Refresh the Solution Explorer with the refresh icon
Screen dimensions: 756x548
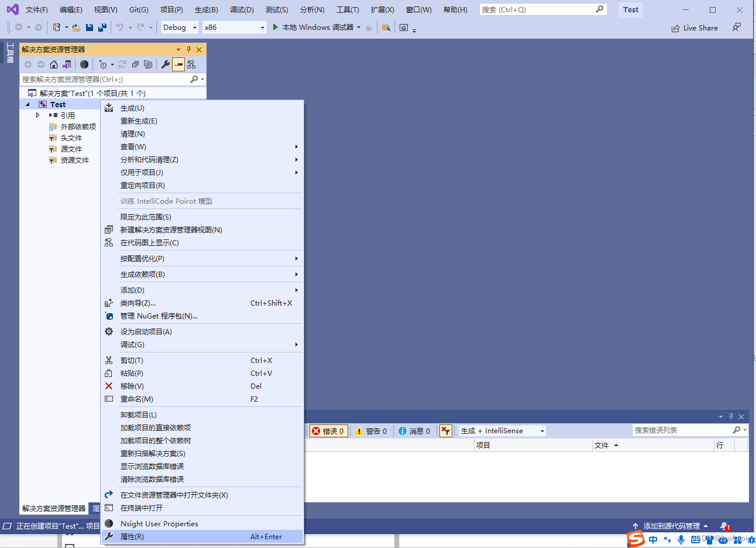122,64
